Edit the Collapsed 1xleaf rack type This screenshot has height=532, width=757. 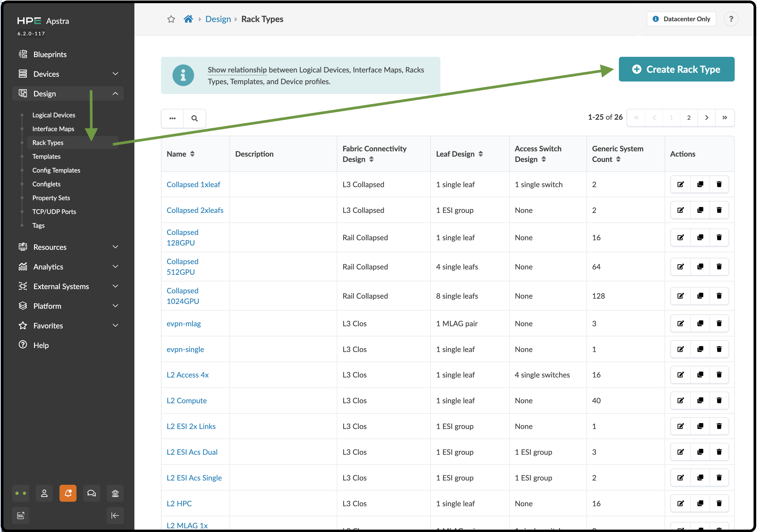(x=680, y=184)
